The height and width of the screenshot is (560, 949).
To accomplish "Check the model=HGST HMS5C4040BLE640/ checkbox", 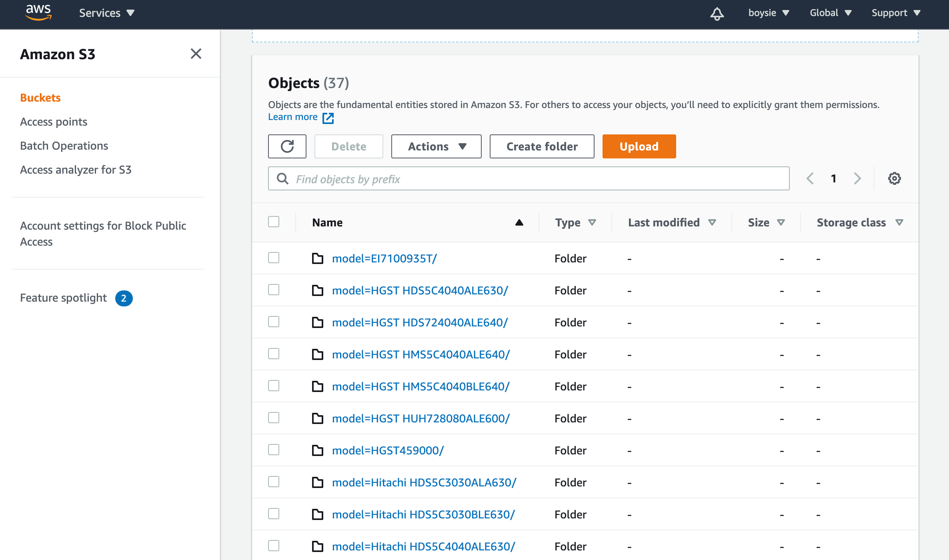I will pyautogui.click(x=274, y=386).
